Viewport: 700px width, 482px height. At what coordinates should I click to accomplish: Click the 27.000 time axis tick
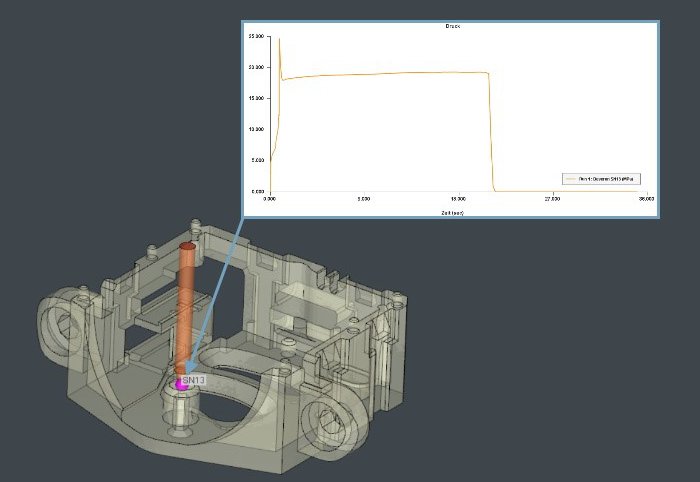(552, 199)
